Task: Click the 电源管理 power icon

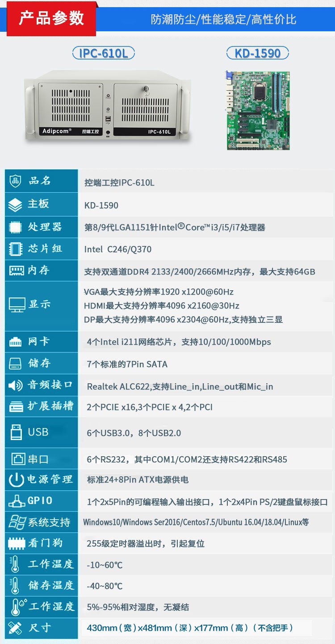Action: 17,480
